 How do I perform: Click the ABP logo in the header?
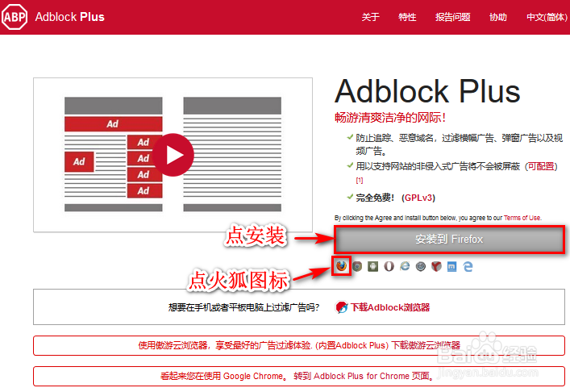pyautogui.click(x=15, y=17)
